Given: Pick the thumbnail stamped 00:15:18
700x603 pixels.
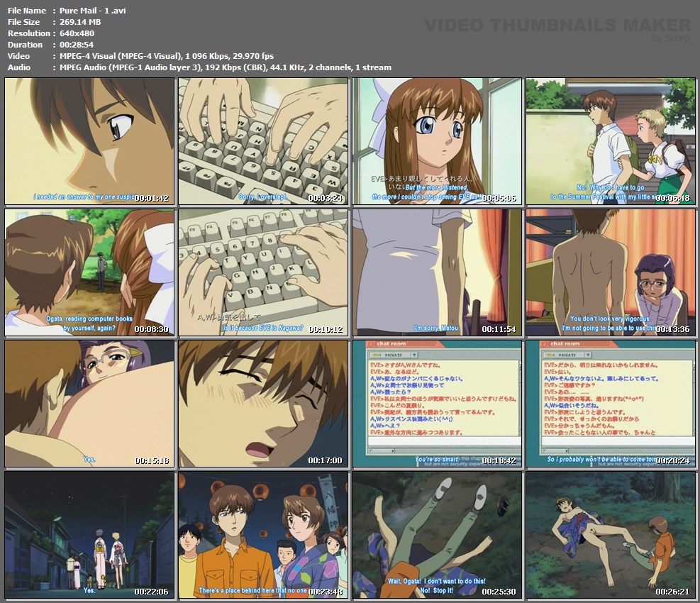Looking at the screenshot, I should click(x=89, y=404).
